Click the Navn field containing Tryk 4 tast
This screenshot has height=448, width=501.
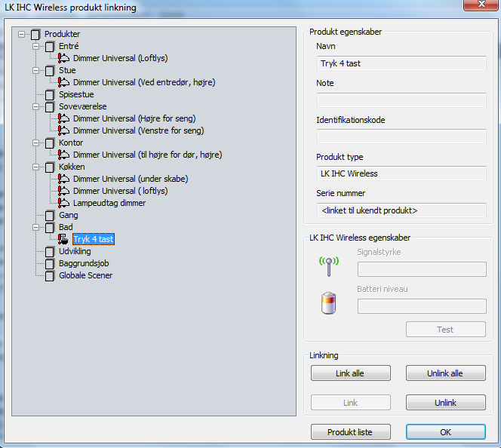pyautogui.click(x=401, y=63)
